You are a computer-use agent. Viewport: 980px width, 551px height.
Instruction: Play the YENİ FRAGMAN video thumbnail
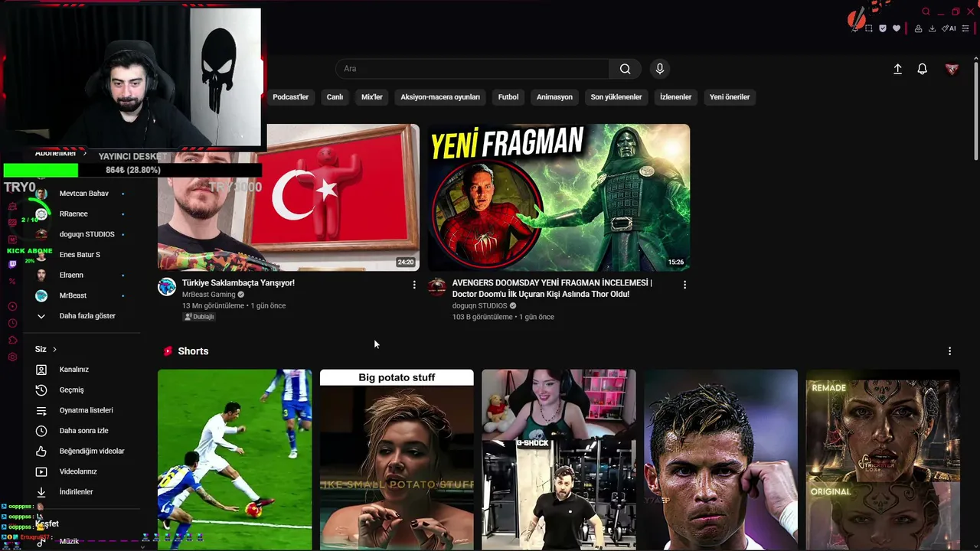[x=559, y=197]
